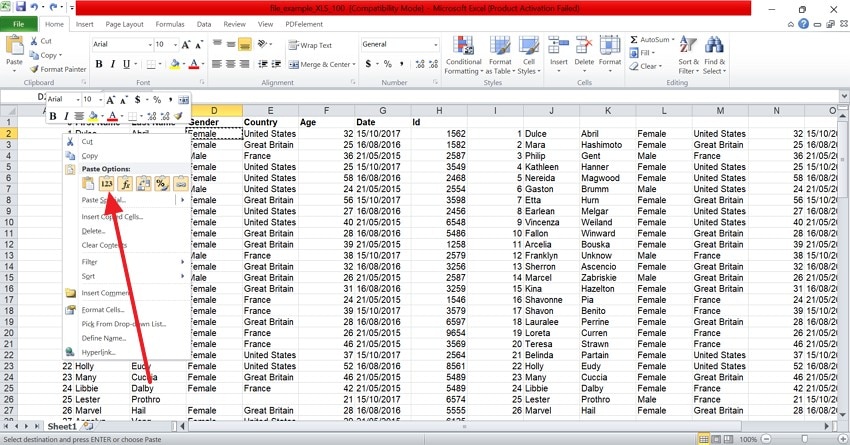Open the ribbon font size dropdown
Image resolution: width=850 pixels, height=445 pixels.
(175, 44)
